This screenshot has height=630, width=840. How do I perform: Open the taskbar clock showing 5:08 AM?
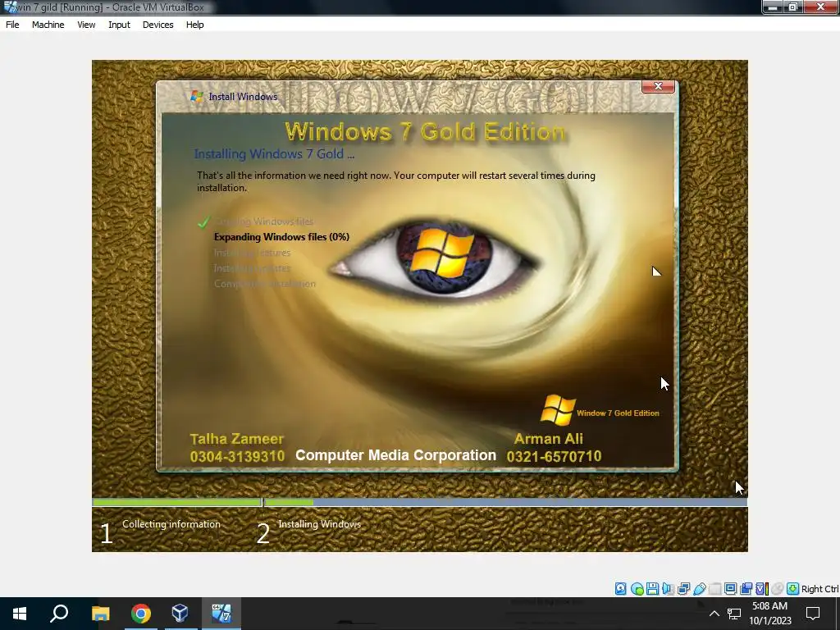pos(769,614)
